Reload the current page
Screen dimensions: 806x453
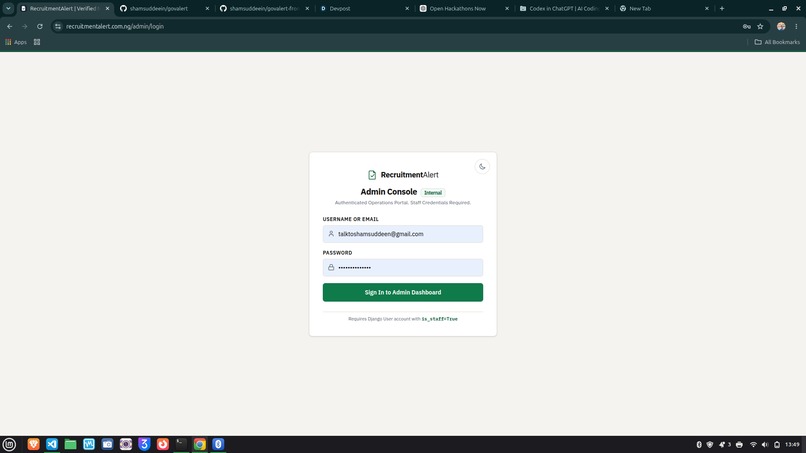[40, 26]
